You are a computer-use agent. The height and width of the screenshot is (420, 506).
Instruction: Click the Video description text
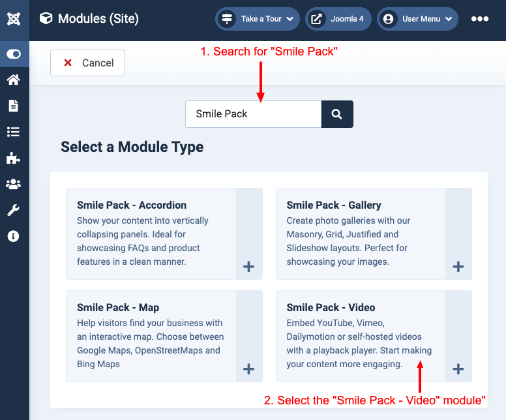(x=359, y=344)
